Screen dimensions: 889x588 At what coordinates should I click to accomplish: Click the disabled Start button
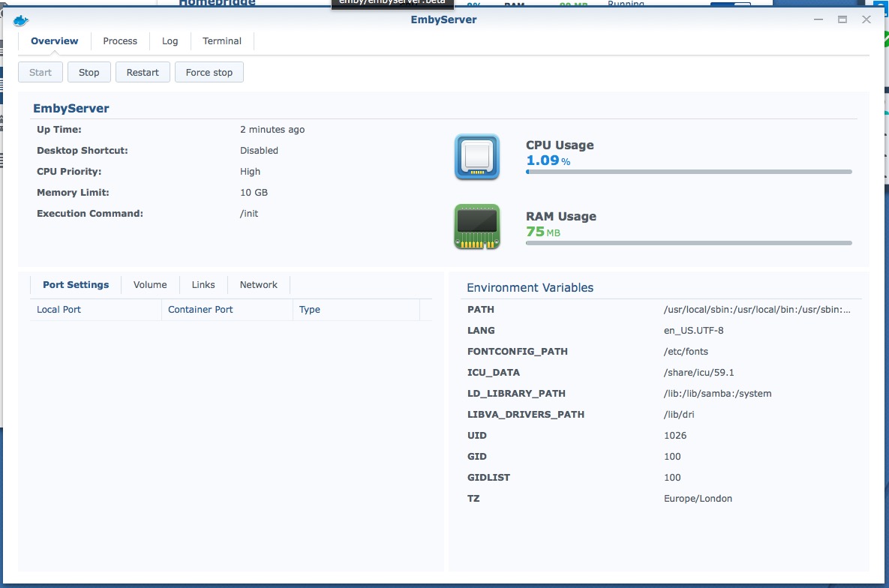click(40, 72)
